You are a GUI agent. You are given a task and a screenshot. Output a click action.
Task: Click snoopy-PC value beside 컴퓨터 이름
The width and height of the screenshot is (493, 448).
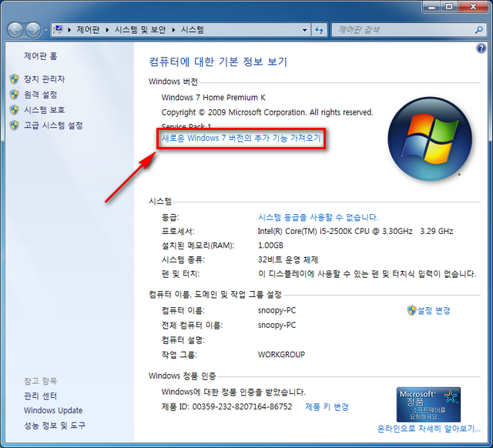[x=277, y=311]
